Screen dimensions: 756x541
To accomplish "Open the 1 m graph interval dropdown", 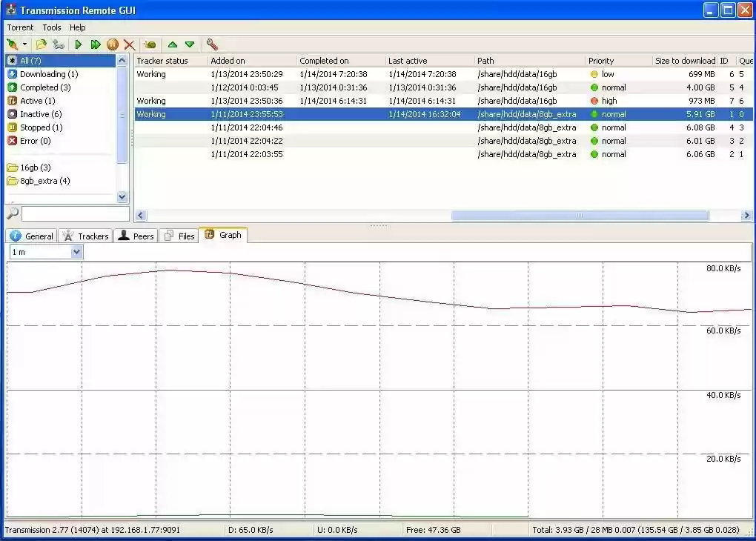I will pos(46,252).
